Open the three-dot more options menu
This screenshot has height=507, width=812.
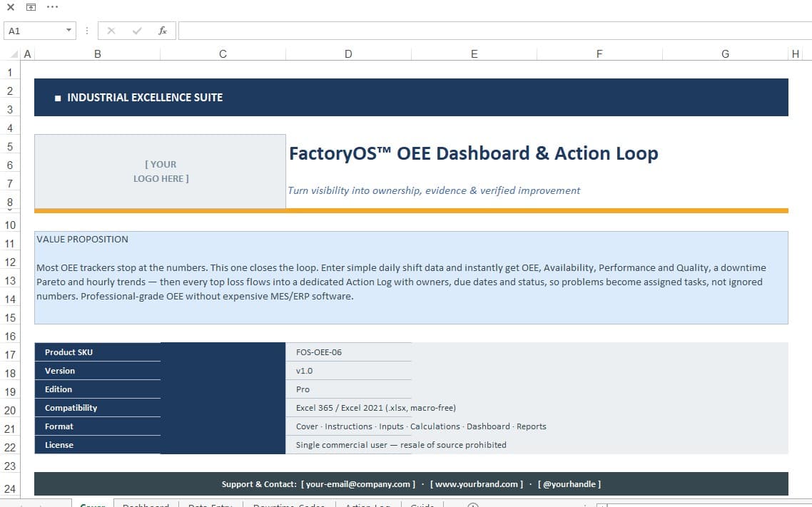pos(52,7)
